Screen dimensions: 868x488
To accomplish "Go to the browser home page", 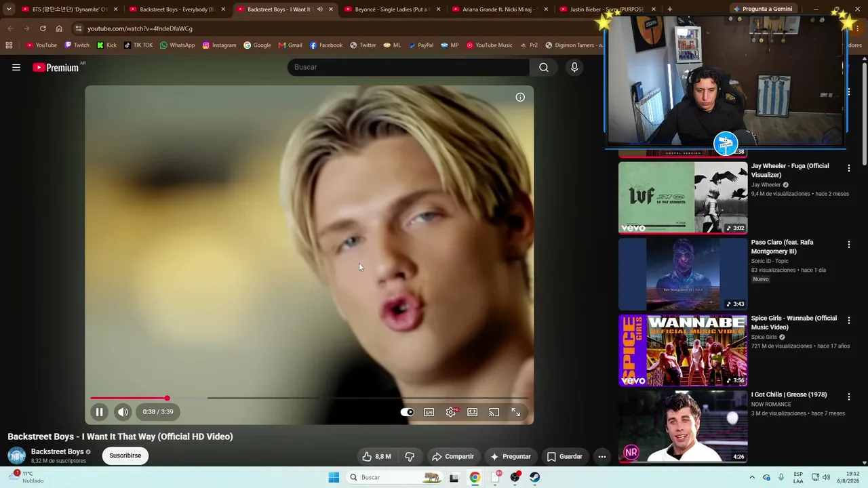I will coord(59,28).
